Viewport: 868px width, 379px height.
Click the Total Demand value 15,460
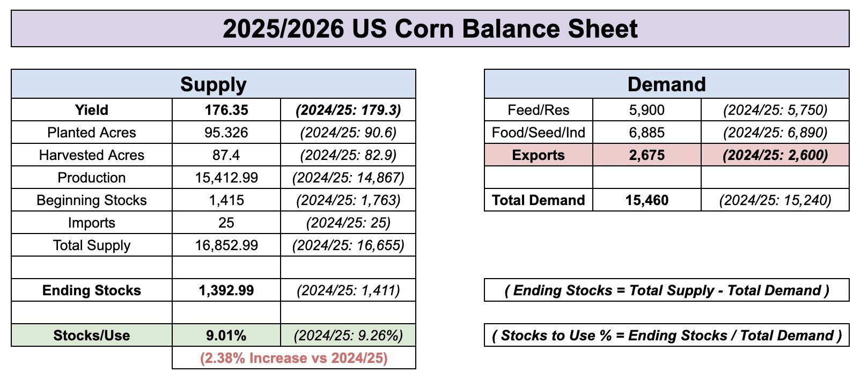(x=647, y=200)
